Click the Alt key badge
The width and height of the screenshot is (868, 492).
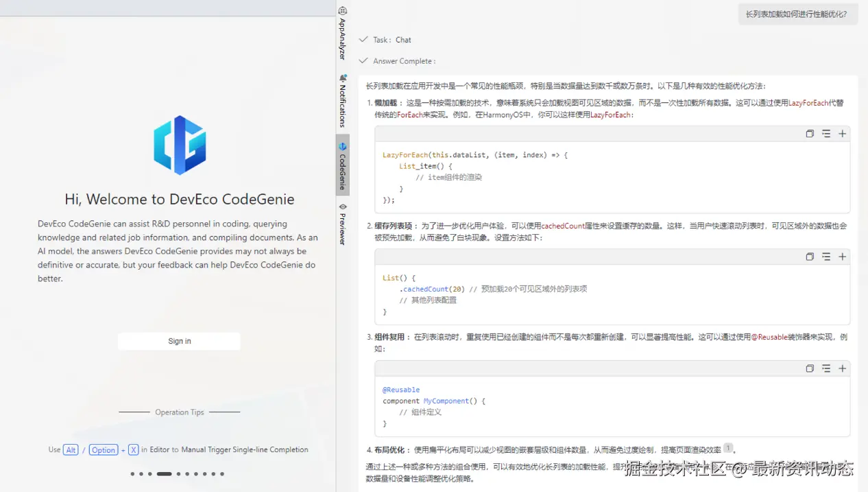coord(71,450)
